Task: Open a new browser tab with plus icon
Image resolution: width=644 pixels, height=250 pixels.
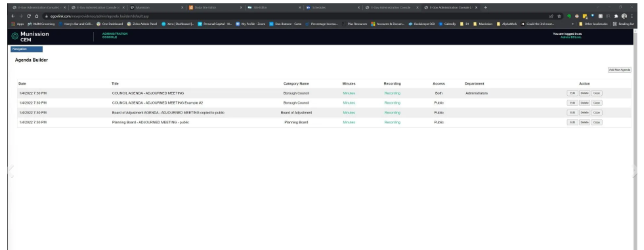Action: pyautogui.click(x=486, y=7)
